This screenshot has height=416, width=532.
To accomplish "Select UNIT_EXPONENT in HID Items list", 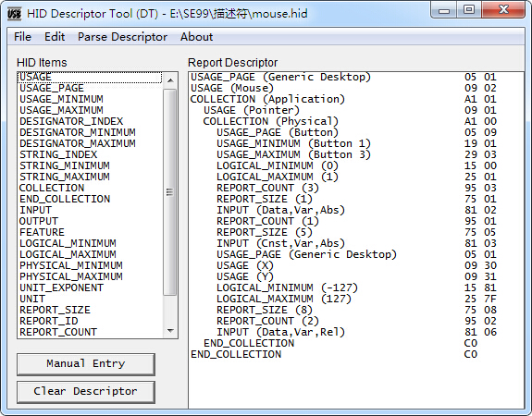I will click(x=90, y=288).
